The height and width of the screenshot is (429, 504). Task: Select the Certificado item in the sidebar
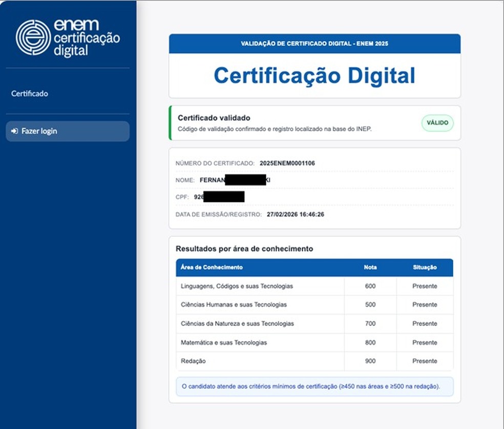pyautogui.click(x=29, y=93)
